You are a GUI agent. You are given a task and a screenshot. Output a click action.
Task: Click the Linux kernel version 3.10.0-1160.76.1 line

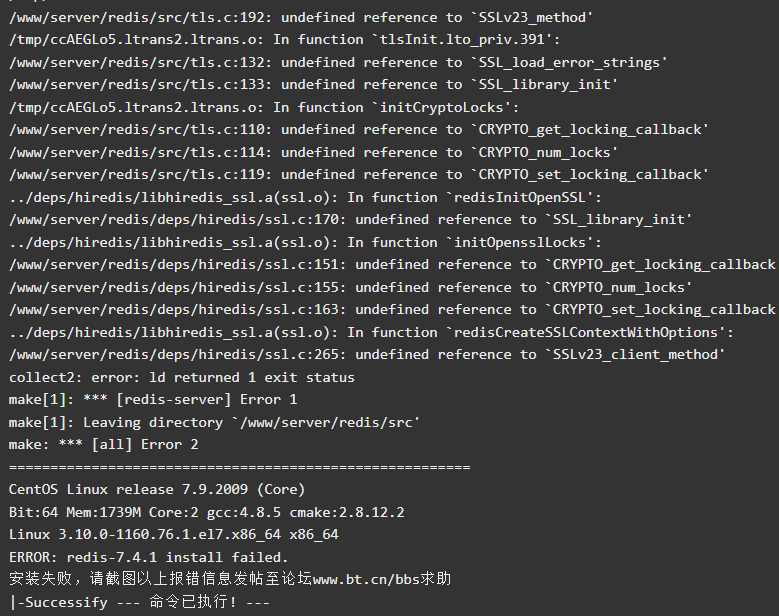[173, 535]
